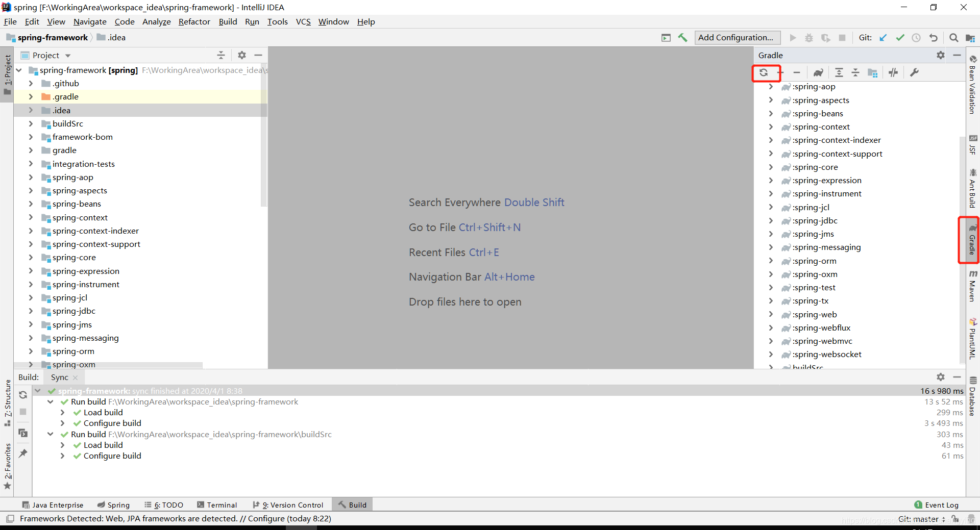Reimport all Gradle projects with refresh icon
Image resolution: width=980 pixels, height=530 pixels.
pyautogui.click(x=764, y=72)
